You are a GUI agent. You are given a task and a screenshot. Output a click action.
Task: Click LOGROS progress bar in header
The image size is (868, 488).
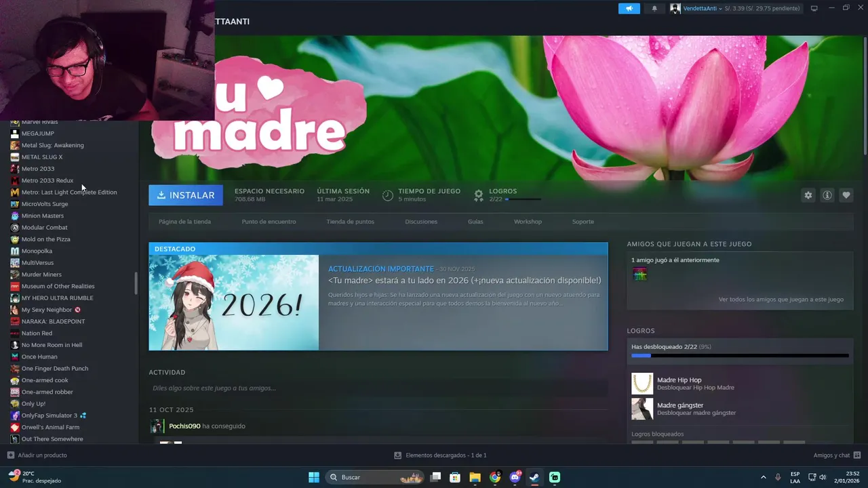pos(523,199)
